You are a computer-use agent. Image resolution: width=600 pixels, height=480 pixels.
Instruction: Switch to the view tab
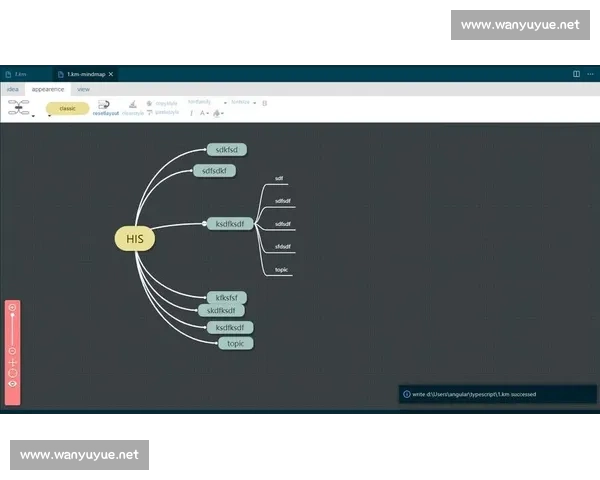pos(83,89)
